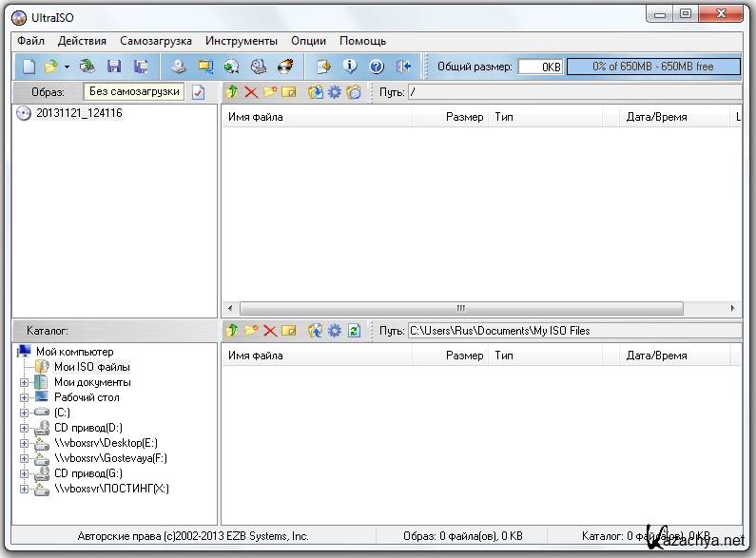Click the horizontal scrollbar in image file pane

[x=461, y=309]
